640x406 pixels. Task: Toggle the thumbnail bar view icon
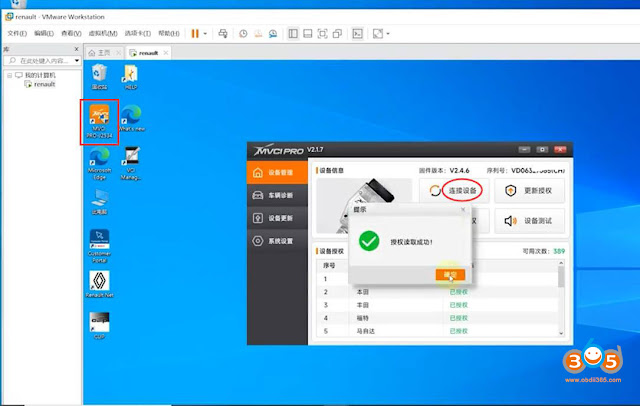click(x=308, y=33)
